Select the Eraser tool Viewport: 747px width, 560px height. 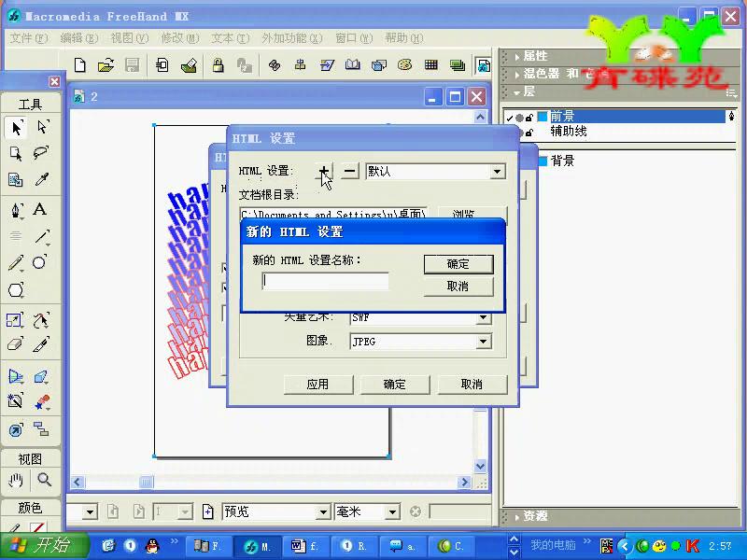[x=16, y=344]
